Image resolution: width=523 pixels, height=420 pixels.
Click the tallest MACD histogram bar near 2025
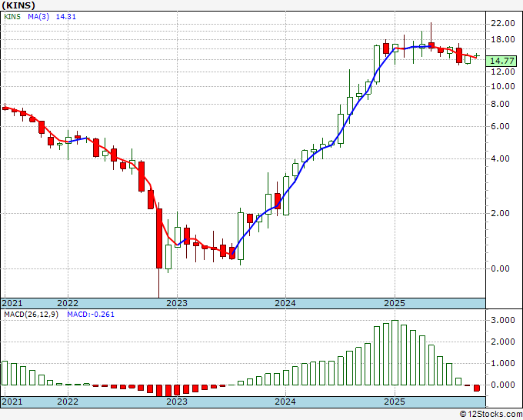pyautogui.click(x=395, y=352)
